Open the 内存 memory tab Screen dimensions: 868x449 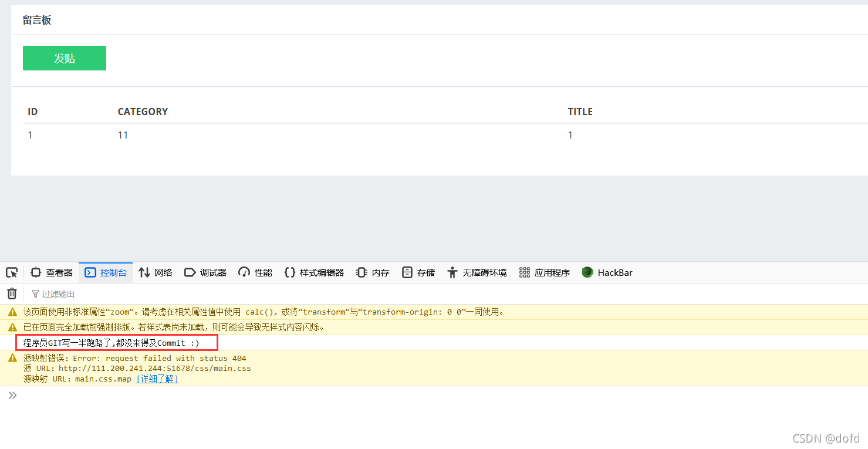pyautogui.click(x=373, y=272)
